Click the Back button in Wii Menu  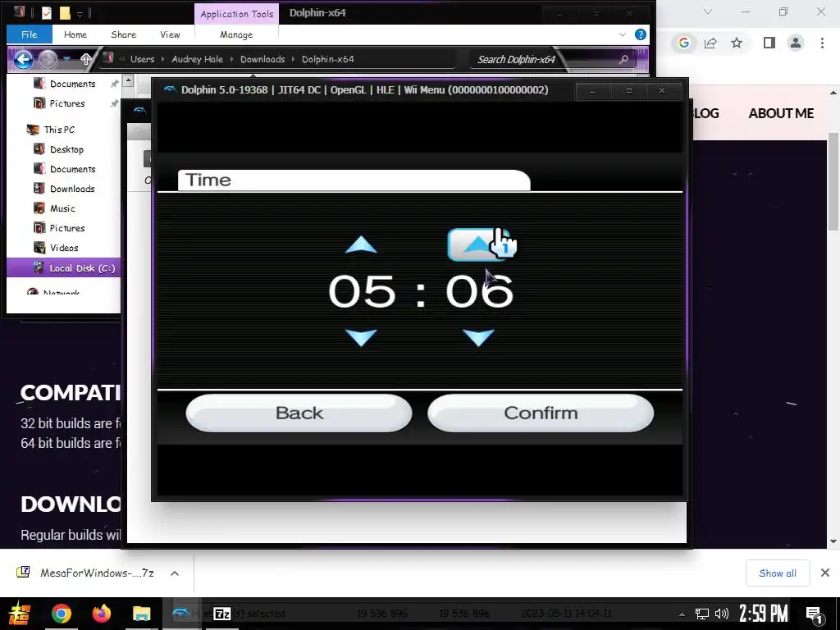click(299, 413)
